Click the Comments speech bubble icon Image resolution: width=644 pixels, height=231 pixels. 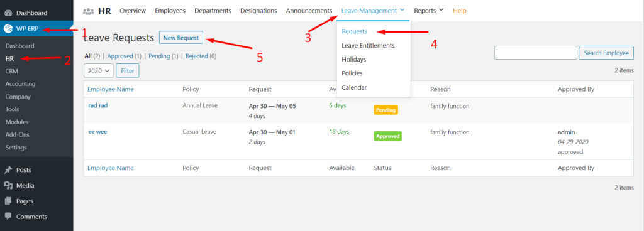click(8, 217)
